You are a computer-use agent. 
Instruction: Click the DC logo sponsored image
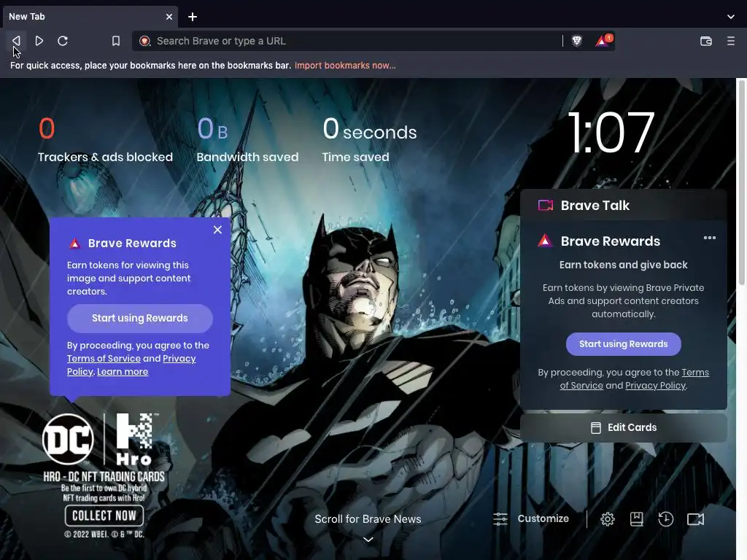coord(68,439)
